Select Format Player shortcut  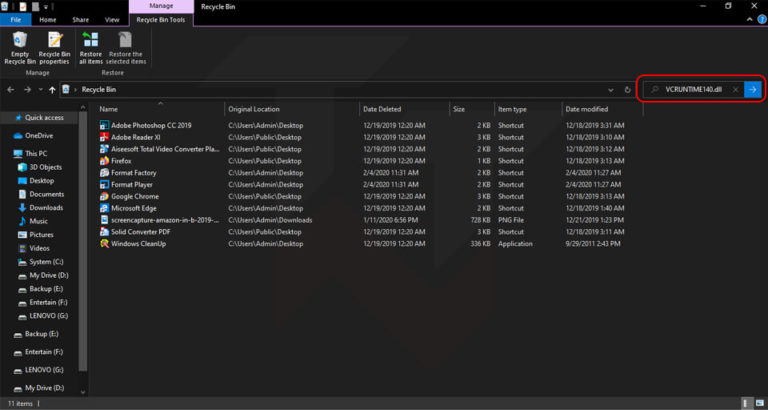tap(132, 185)
